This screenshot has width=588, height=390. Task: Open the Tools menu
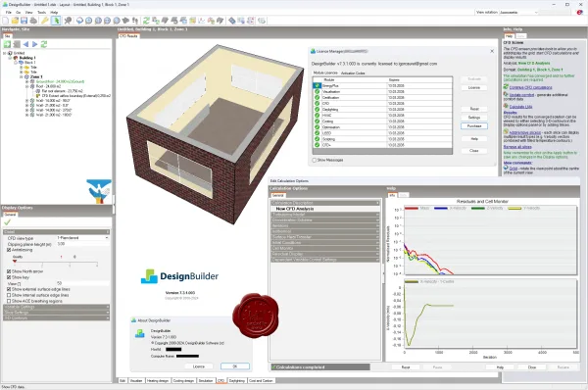click(41, 13)
